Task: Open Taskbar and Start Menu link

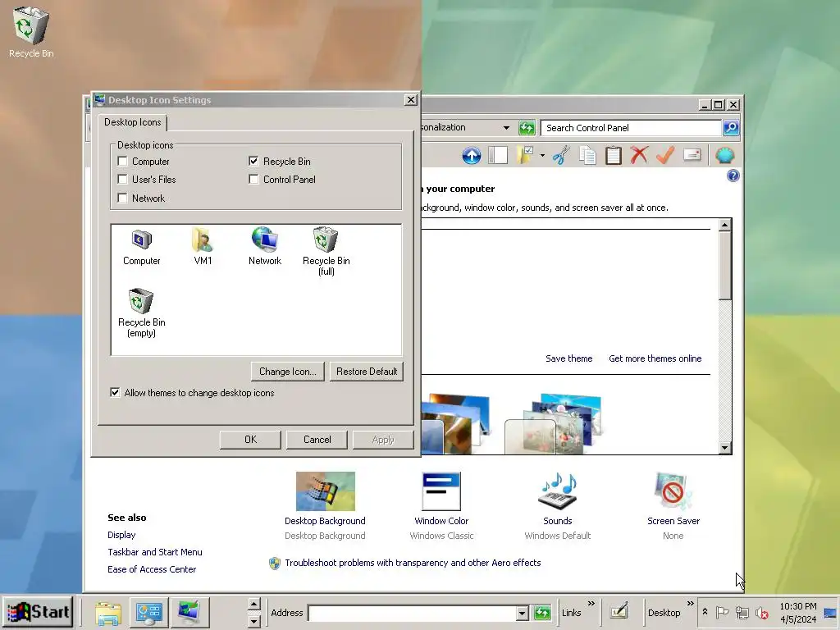Action: (x=155, y=552)
